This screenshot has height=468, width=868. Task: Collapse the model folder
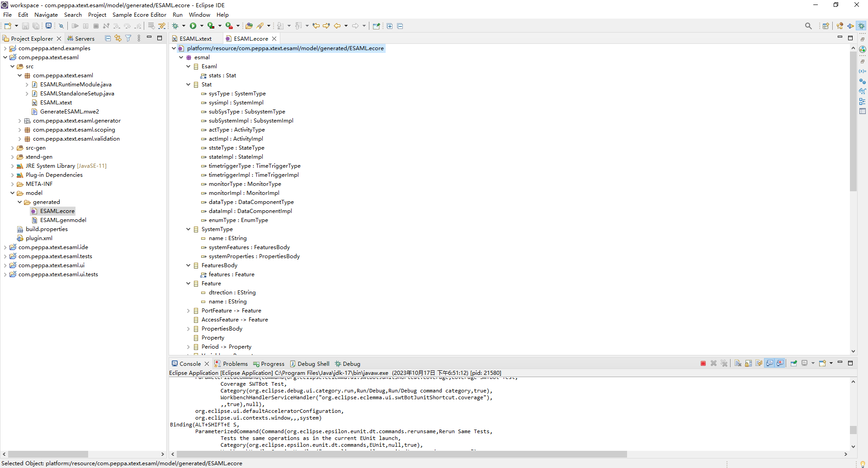[12, 193]
